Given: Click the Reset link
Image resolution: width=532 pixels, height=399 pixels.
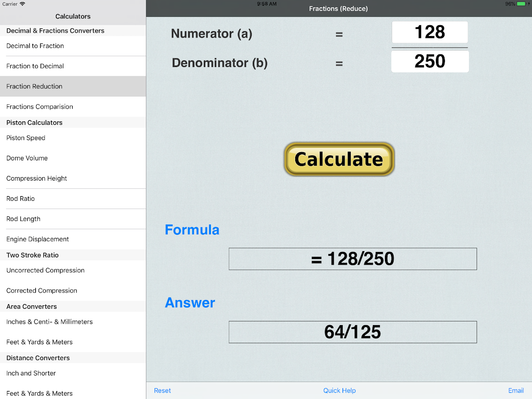Looking at the screenshot, I should pos(162,390).
